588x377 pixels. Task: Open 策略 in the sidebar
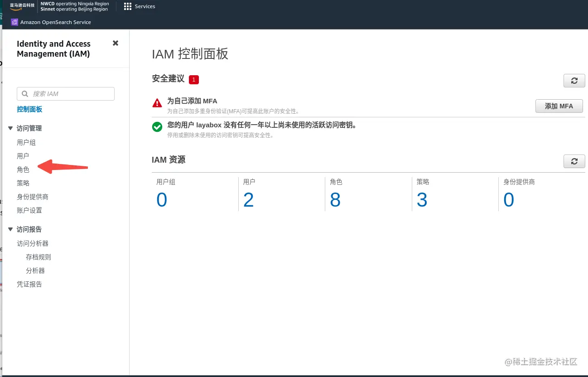tap(23, 183)
